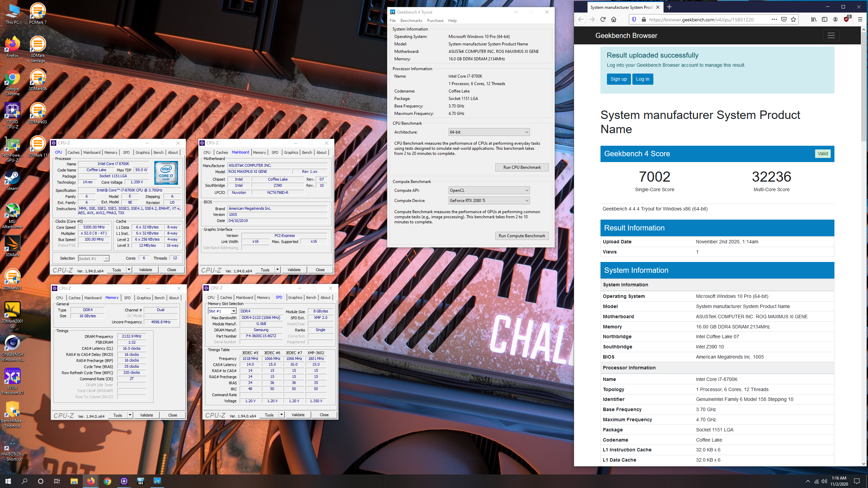Open the 3DMark 11 desktop shortcut

click(x=38, y=146)
